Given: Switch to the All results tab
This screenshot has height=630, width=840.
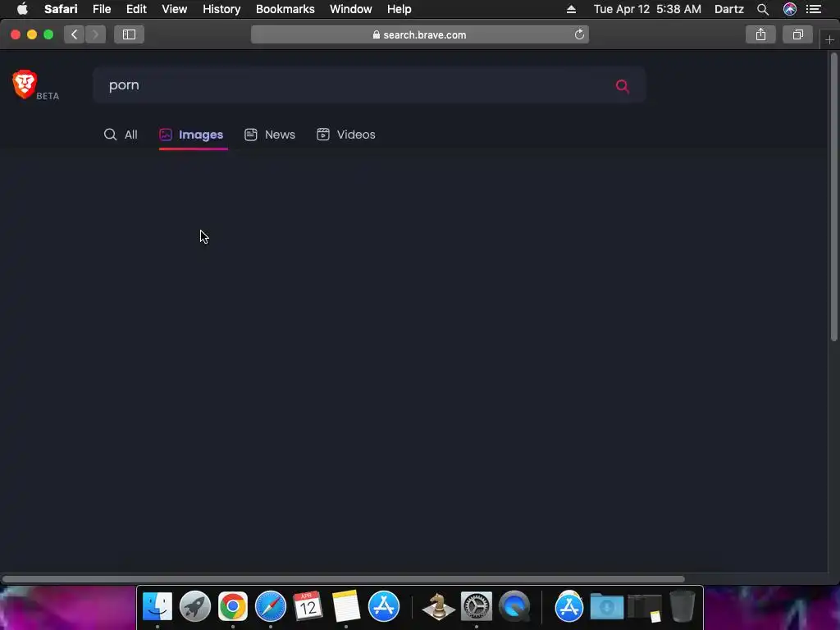Looking at the screenshot, I should pyautogui.click(x=121, y=135).
